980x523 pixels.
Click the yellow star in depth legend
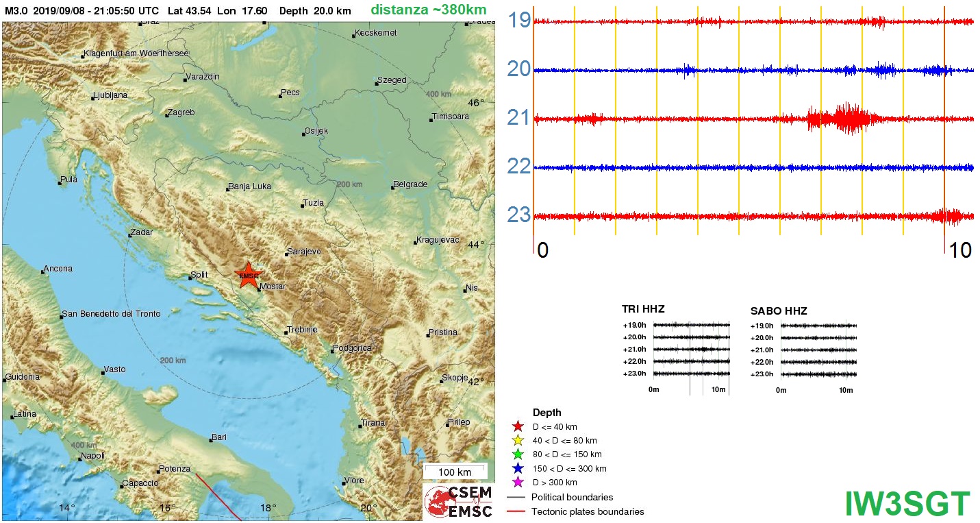[518, 441]
